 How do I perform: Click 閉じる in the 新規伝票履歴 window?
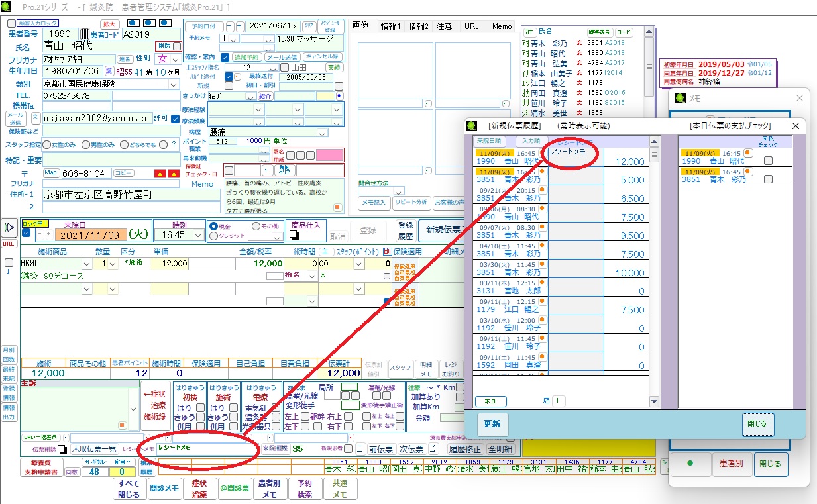pos(757,424)
